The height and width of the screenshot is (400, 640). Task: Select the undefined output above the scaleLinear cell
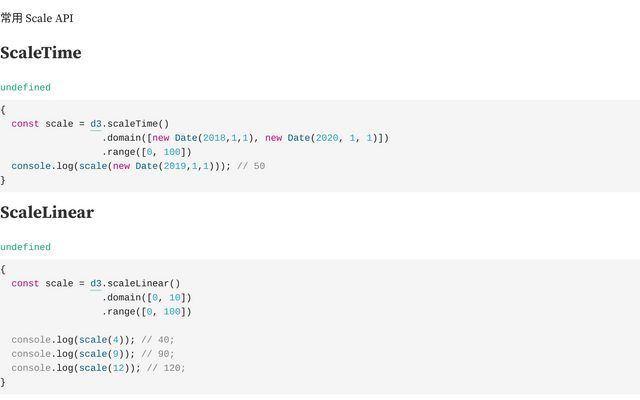[x=25, y=247]
